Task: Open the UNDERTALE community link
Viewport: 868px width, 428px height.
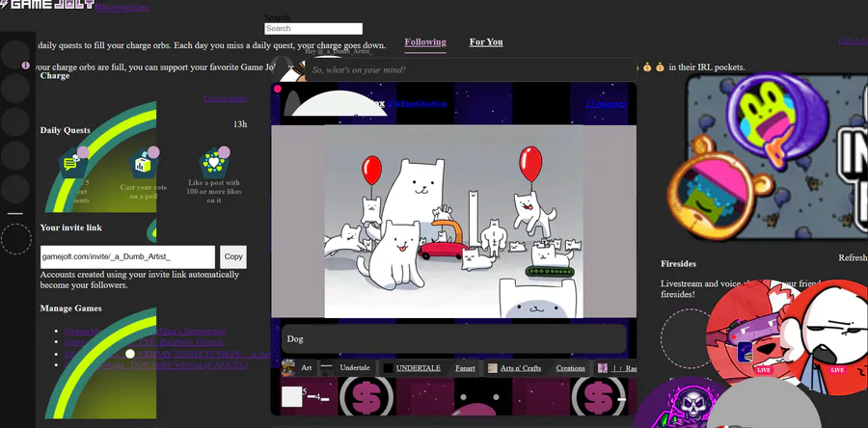Action: pyautogui.click(x=418, y=368)
